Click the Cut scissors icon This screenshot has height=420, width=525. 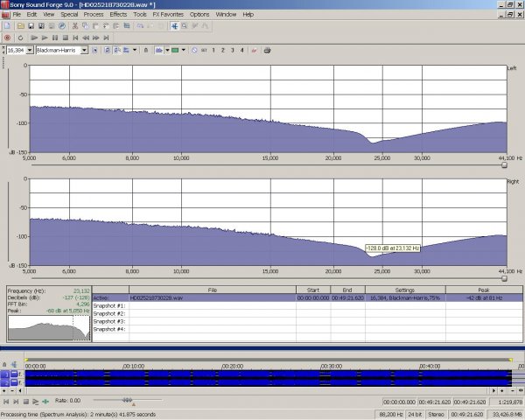[x=74, y=26]
